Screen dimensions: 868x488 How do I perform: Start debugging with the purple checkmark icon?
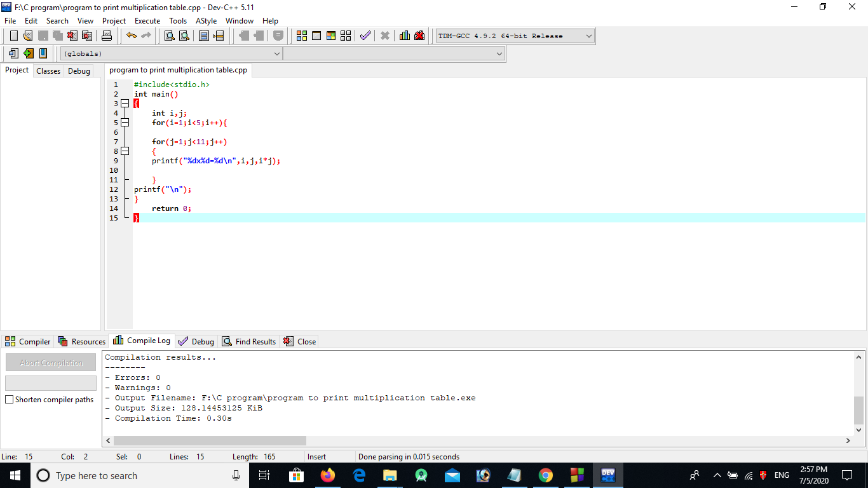coord(365,36)
